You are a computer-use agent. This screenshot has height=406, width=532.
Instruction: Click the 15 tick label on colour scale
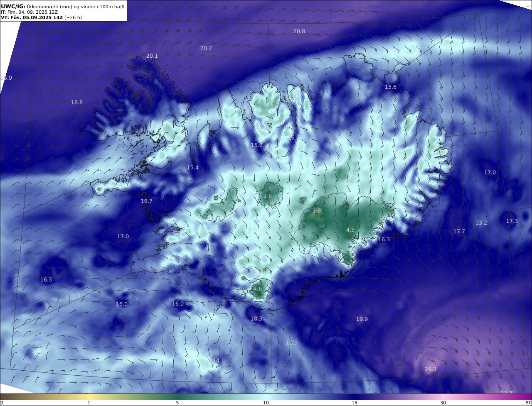pyautogui.click(x=355, y=403)
